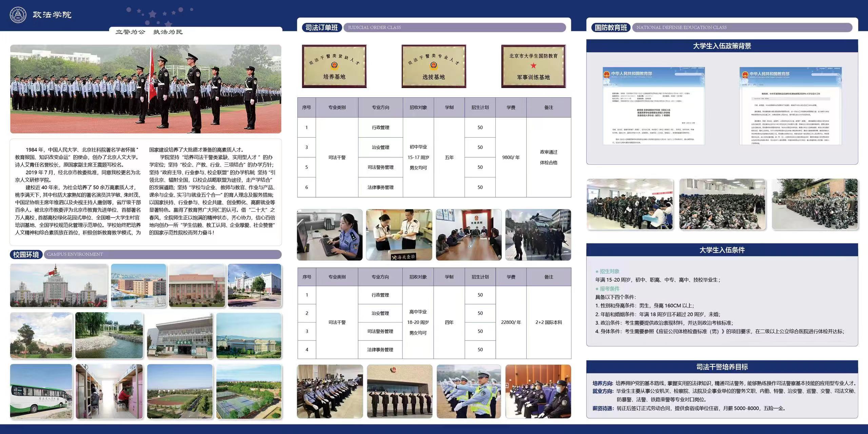Open the left Ministry of Education document screenshot

click(653, 106)
